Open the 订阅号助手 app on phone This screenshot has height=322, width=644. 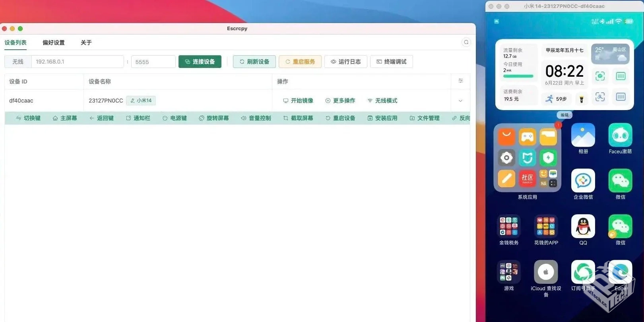click(x=583, y=272)
